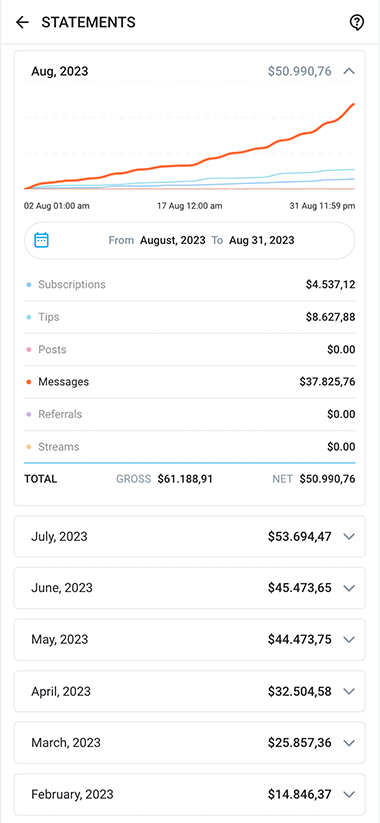
Task: Expand the July, 2023 statement
Action: pos(189,536)
